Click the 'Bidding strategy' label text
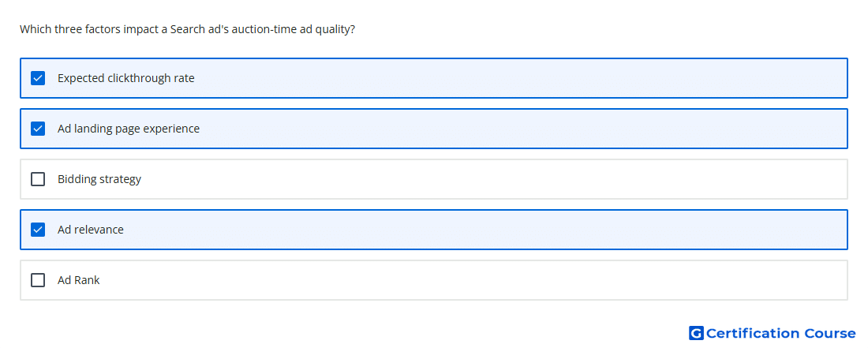The image size is (868, 348). [99, 179]
